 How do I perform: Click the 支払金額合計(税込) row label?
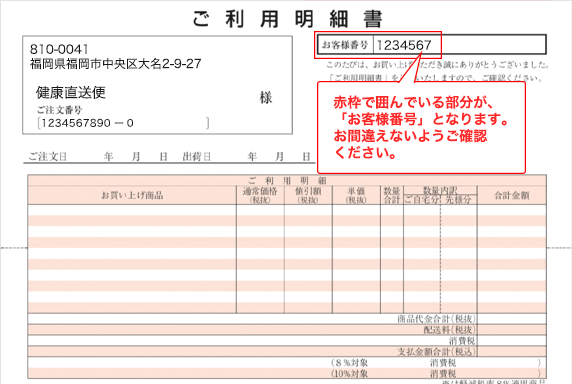[436, 352]
